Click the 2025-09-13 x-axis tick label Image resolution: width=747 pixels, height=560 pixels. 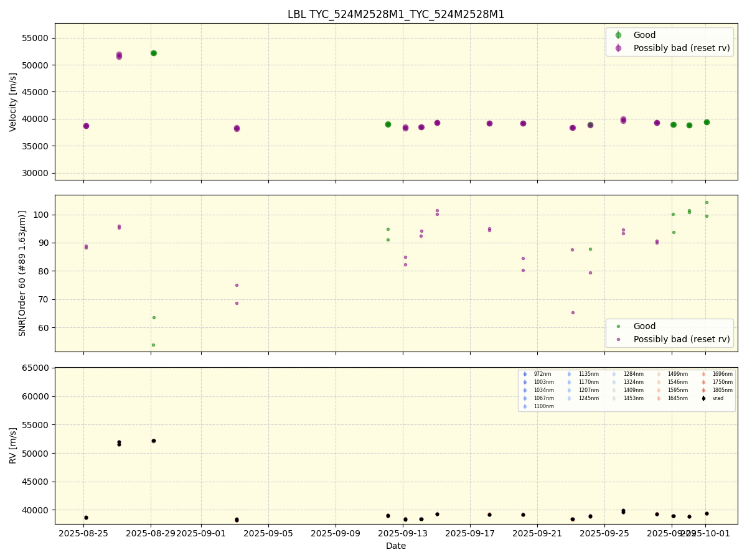(x=403, y=533)
